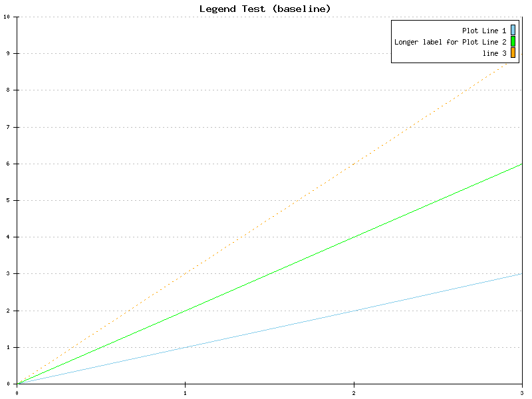Click the dotted orange plot line

[270, 219]
